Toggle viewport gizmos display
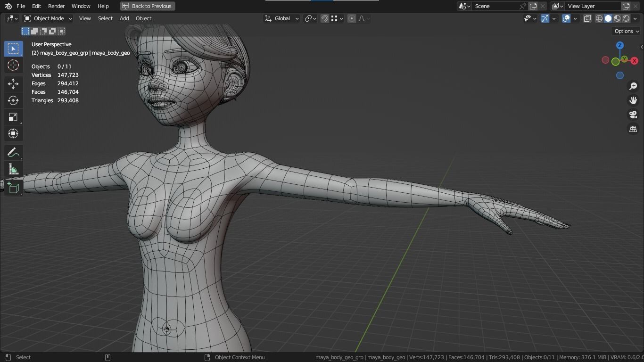644x362 pixels. pyautogui.click(x=545, y=18)
